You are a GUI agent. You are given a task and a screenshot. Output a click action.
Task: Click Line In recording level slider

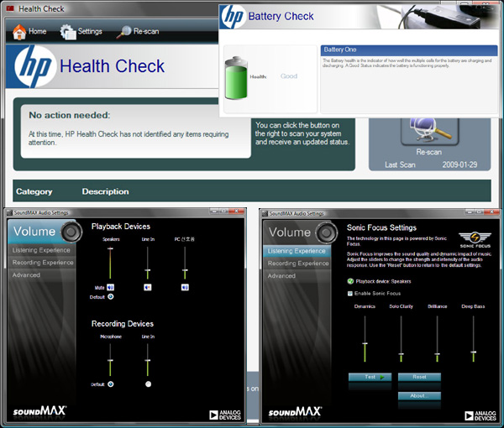coord(148,360)
